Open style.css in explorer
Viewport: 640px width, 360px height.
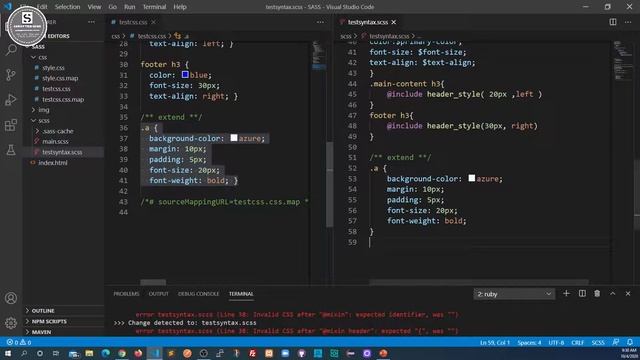(x=53, y=68)
